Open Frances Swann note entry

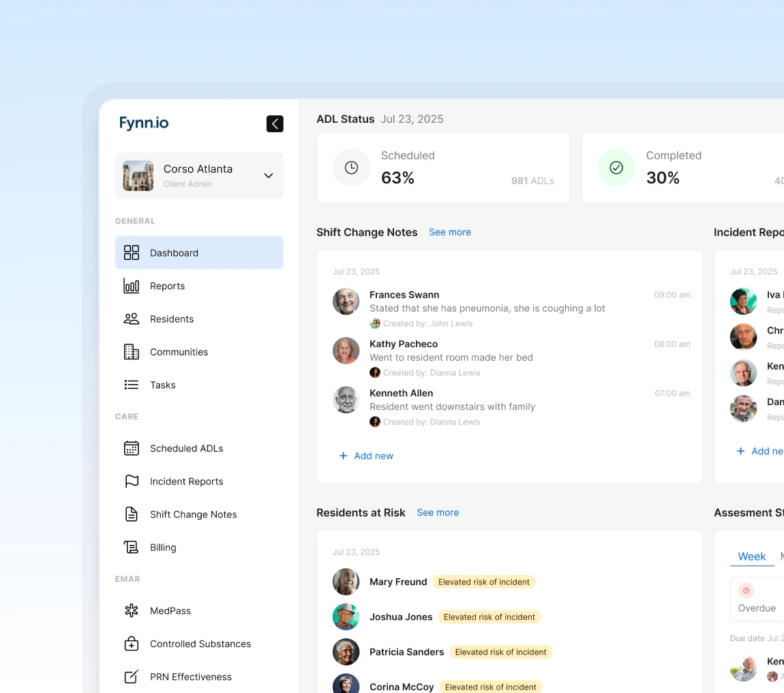[x=511, y=309]
